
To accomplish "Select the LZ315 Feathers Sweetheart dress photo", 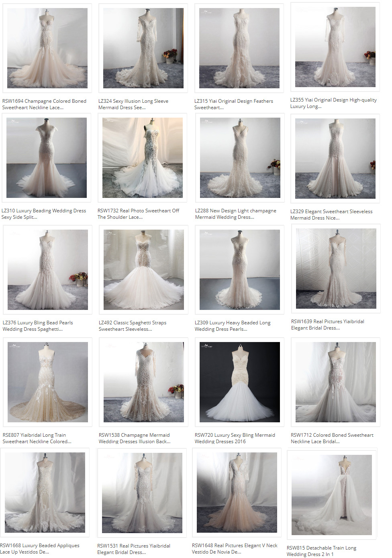I will [x=239, y=48].
